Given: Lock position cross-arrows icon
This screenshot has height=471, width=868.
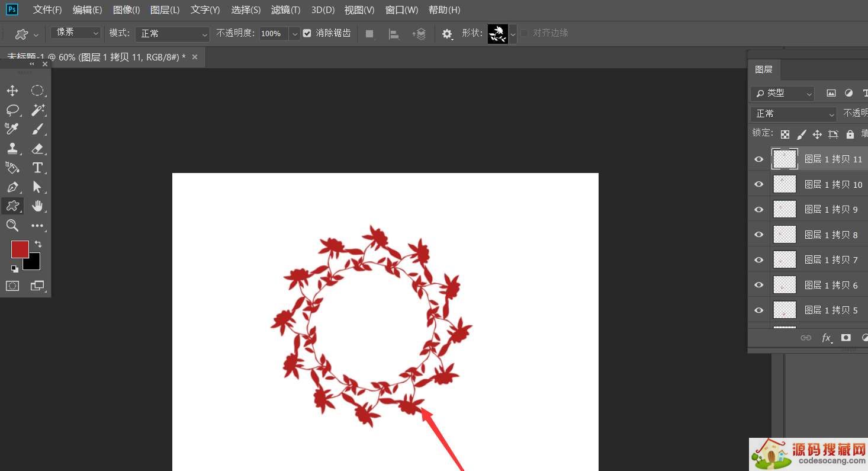Looking at the screenshot, I should click(817, 134).
